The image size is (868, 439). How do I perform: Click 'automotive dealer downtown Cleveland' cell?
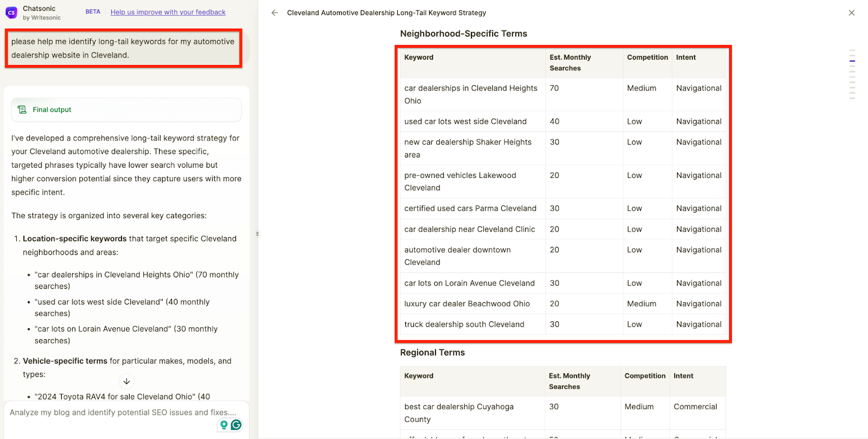click(473, 256)
